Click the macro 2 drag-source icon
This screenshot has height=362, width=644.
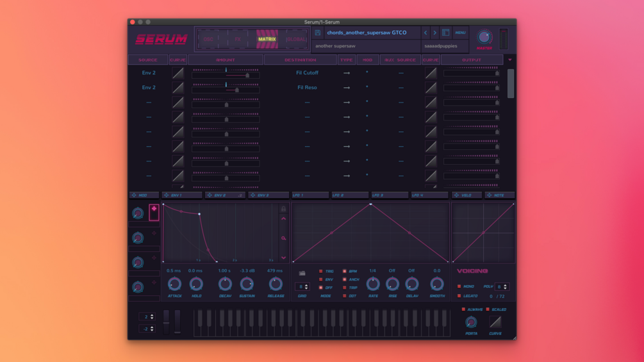(154, 233)
